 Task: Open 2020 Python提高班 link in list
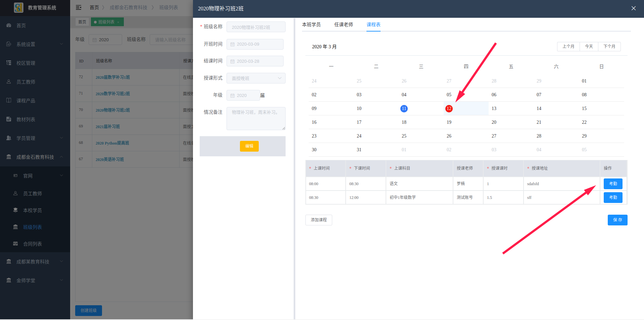pyautogui.click(x=112, y=143)
